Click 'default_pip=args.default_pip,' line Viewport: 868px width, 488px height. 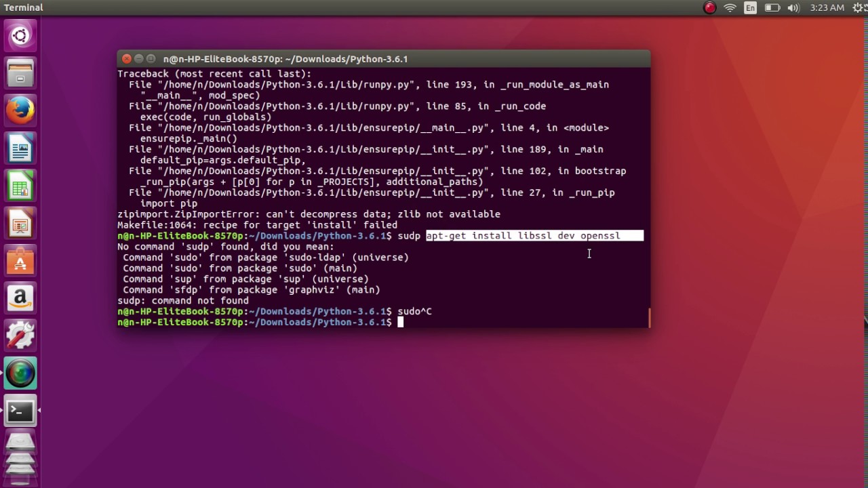(222, 160)
